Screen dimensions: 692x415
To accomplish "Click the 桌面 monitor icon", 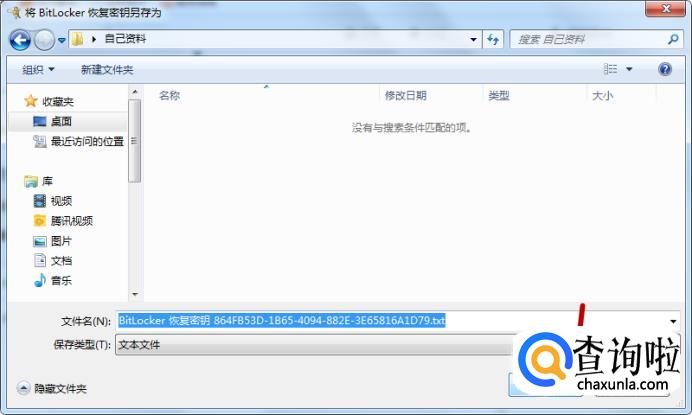I will click(x=40, y=121).
